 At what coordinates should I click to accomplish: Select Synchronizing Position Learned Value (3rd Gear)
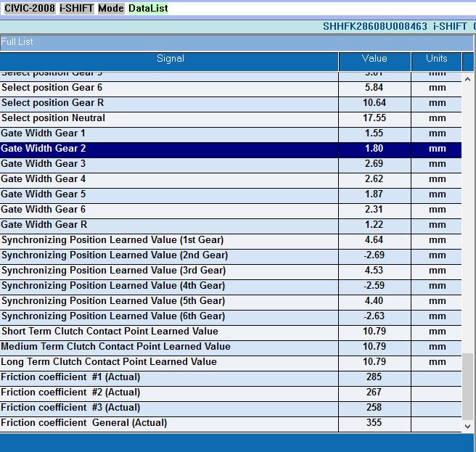click(x=231, y=271)
